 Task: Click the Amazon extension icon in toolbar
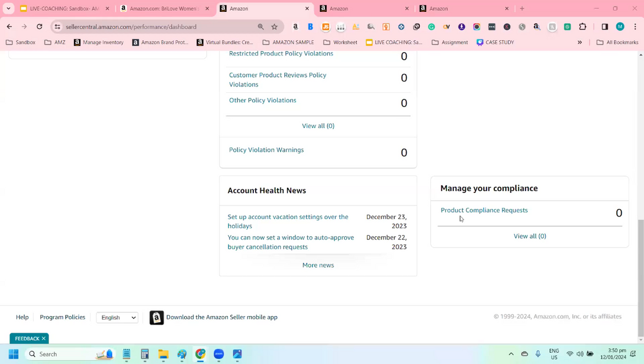click(x=295, y=27)
